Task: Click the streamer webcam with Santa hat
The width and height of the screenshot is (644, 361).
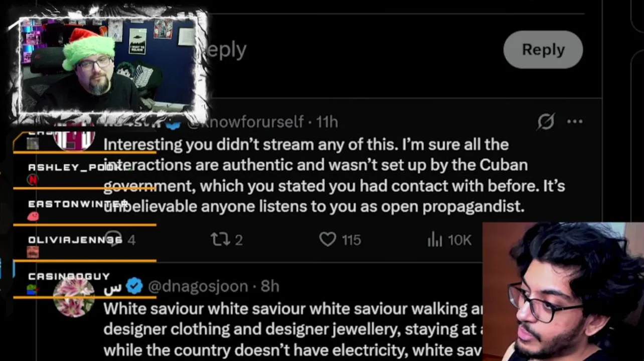Action: 108,64
